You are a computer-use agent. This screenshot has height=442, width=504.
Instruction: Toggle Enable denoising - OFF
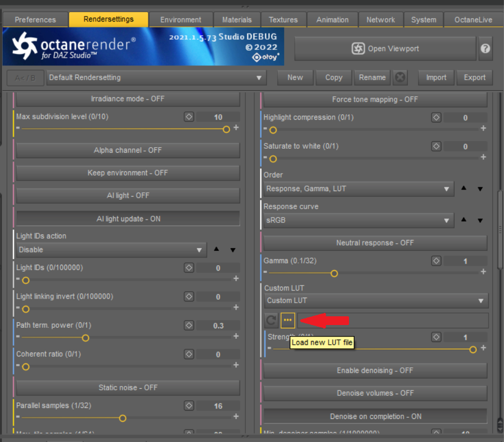375,371
